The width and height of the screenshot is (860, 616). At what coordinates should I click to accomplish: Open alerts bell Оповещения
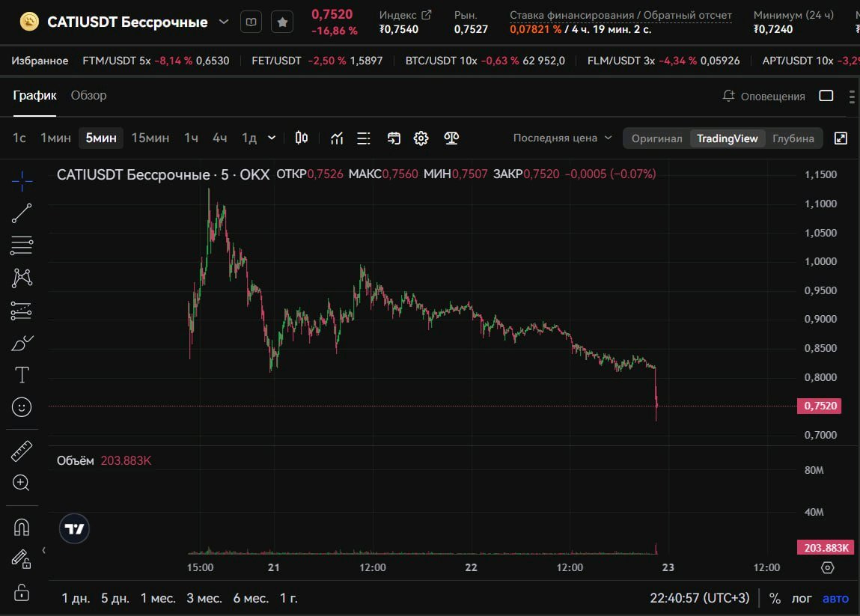coord(764,96)
